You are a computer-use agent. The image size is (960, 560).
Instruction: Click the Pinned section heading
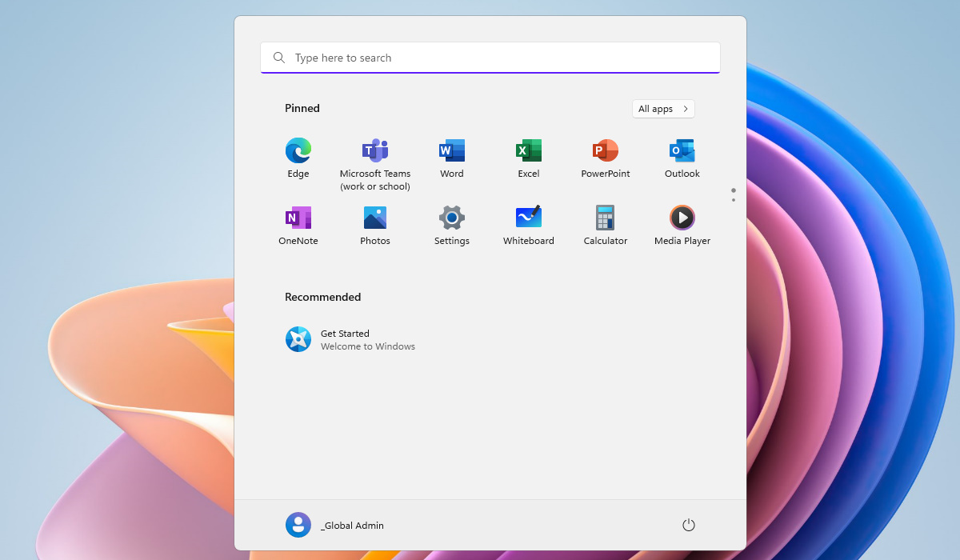pos(302,108)
